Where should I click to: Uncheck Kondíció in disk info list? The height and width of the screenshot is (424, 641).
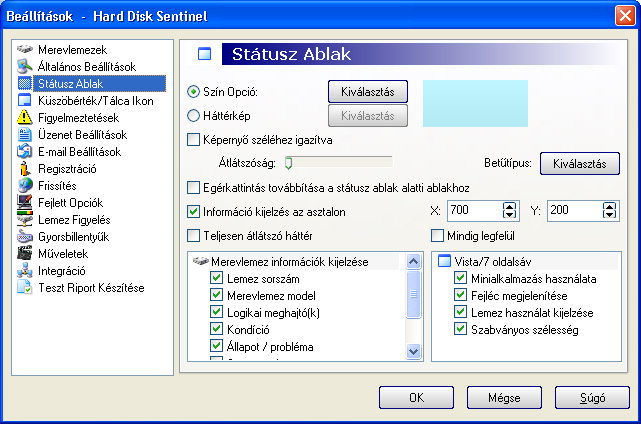(216, 329)
